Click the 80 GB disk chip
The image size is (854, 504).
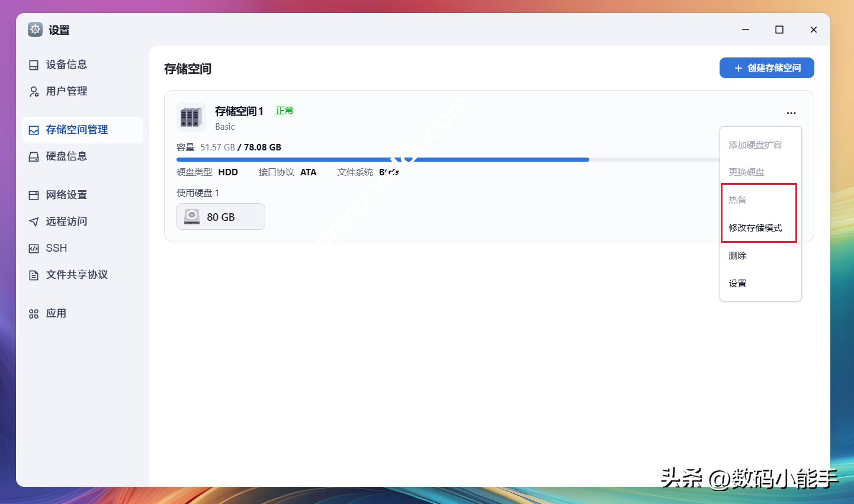click(221, 217)
